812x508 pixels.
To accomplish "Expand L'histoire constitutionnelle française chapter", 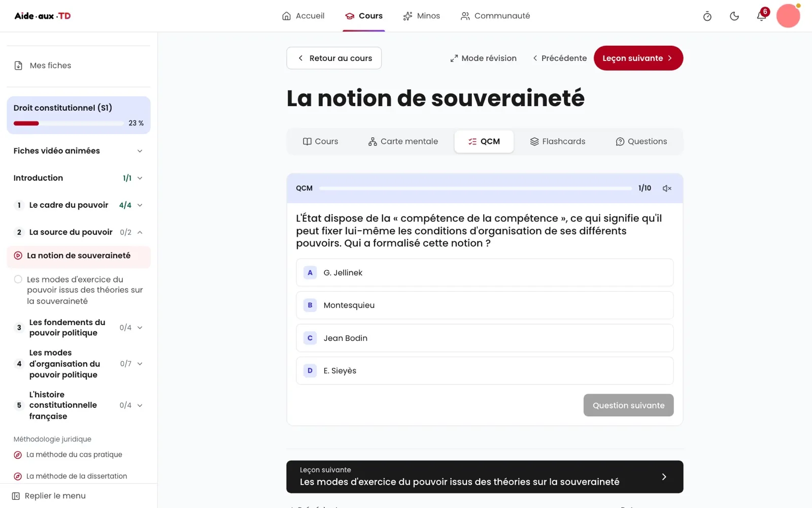I will click(79, 405).
